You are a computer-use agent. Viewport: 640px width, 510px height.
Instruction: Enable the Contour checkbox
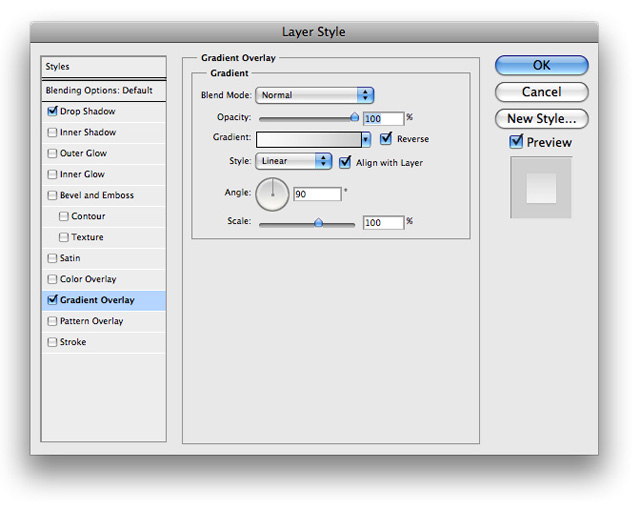pyautogui.click(x=64, y=216)
